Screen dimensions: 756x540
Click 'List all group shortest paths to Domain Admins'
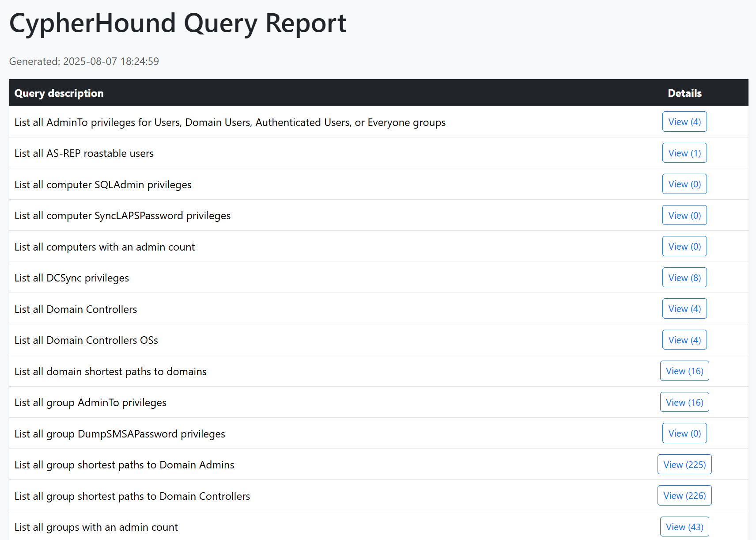124,465
